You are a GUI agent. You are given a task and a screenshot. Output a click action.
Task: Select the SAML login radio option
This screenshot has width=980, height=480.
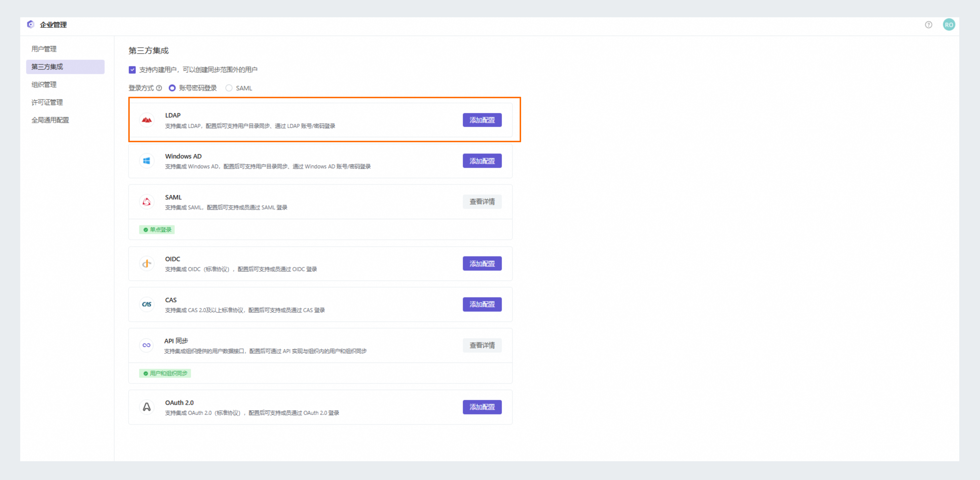[x=229, y=88]
